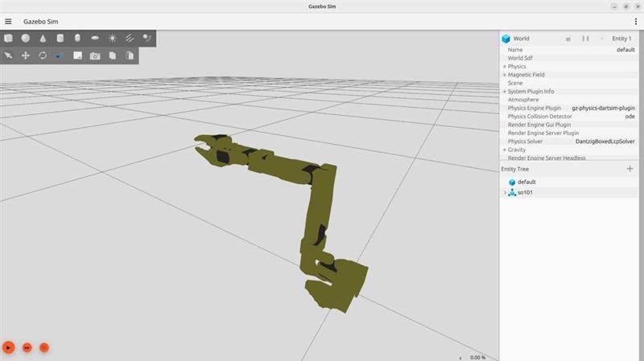Activate the translate mode tool

(25, 55)
